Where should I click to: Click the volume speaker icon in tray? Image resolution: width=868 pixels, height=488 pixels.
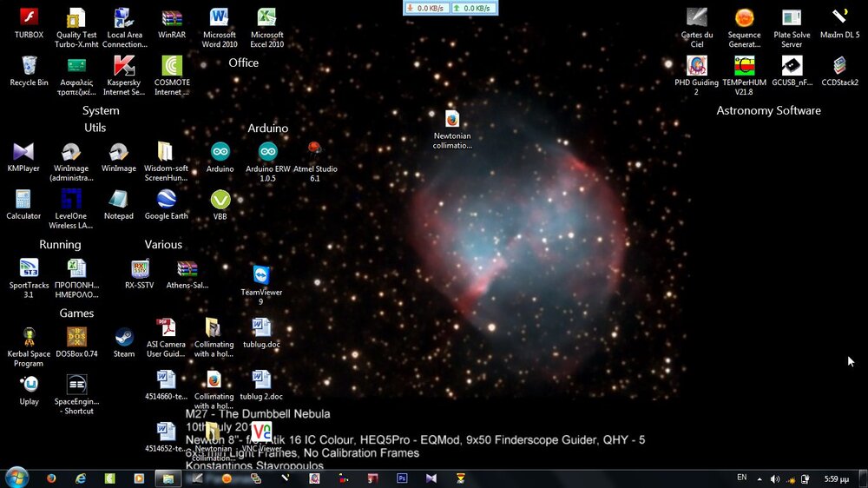tap(775, 478)
